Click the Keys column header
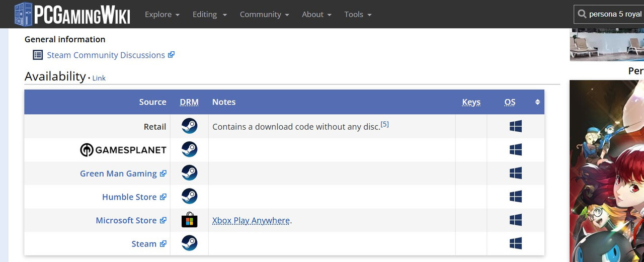The width and height of the screenshot is (644, 262). point(471,102)
